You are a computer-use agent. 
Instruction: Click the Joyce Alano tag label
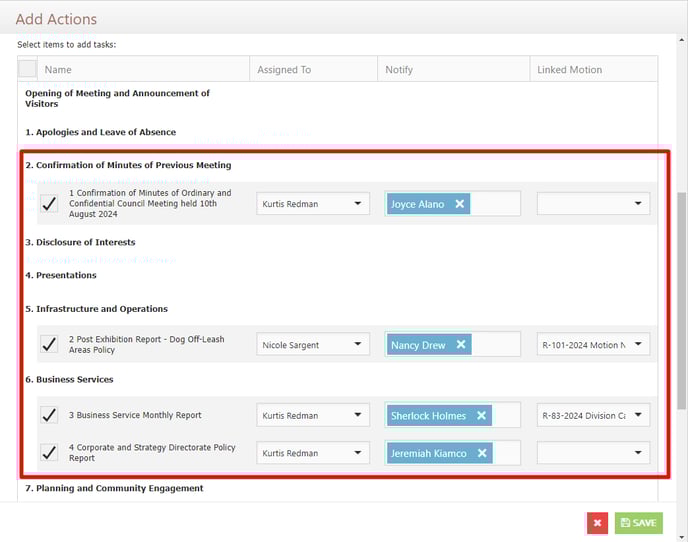pyautogui.click(x=417, y=204)
